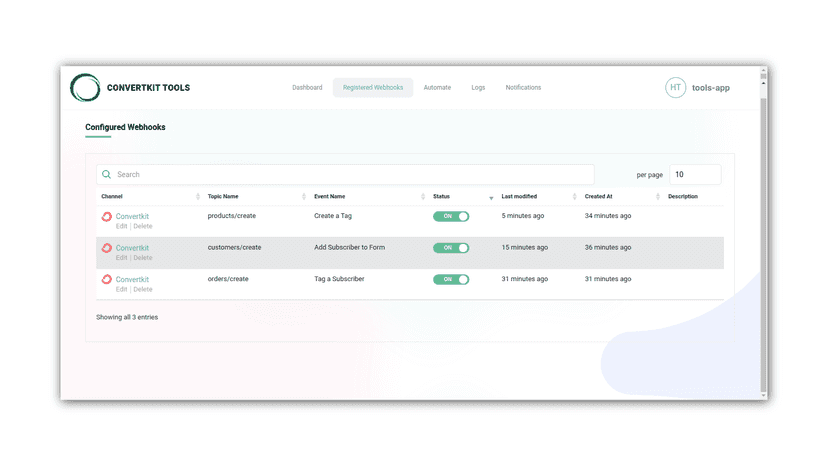Screen dimensions: 828x466
Task: Toggle off the customers/create webhook switch
Action: pyautogui.click(x=451, y=248)
